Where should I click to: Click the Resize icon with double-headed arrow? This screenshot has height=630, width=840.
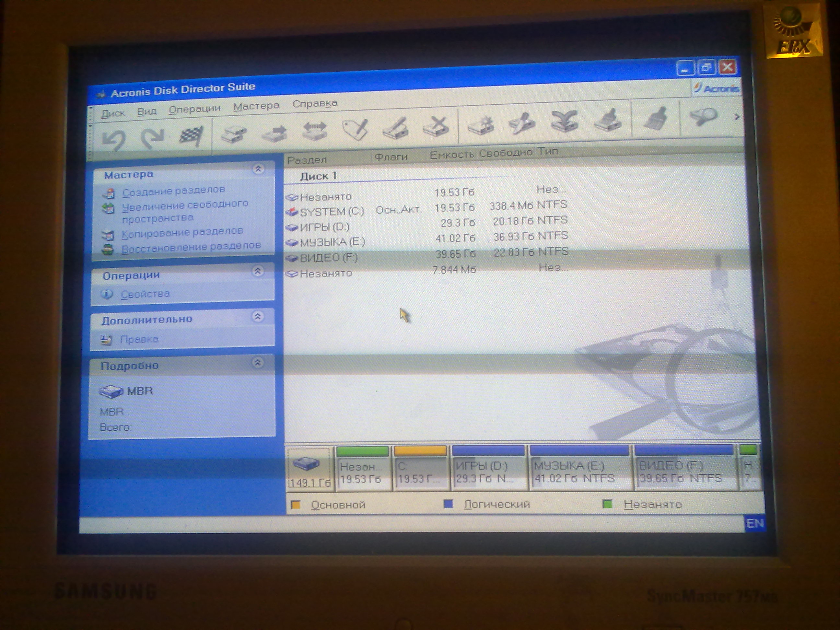tap(315, 131)
